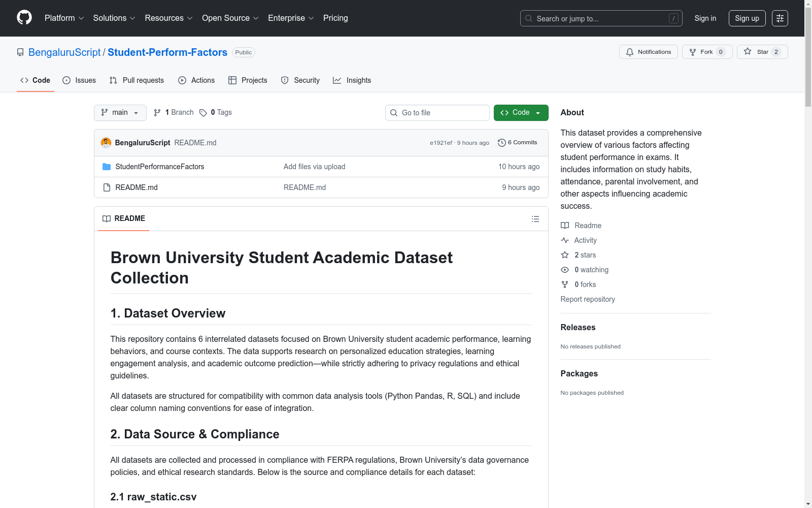
Task: Switch to the Pull requests tab
Action: coord(137,80)
